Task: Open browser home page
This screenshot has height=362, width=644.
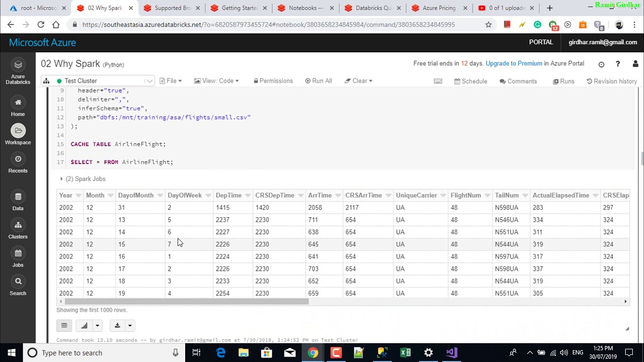Action: click(56, 25)
